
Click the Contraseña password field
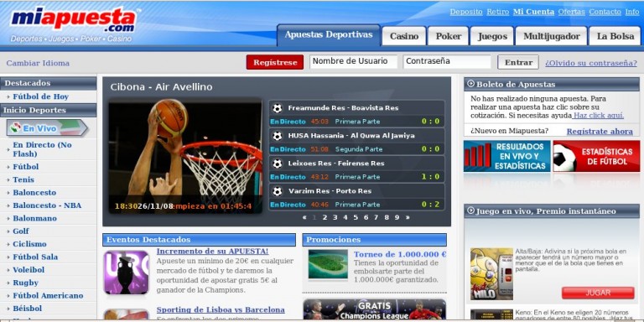(x=447, y=61)
